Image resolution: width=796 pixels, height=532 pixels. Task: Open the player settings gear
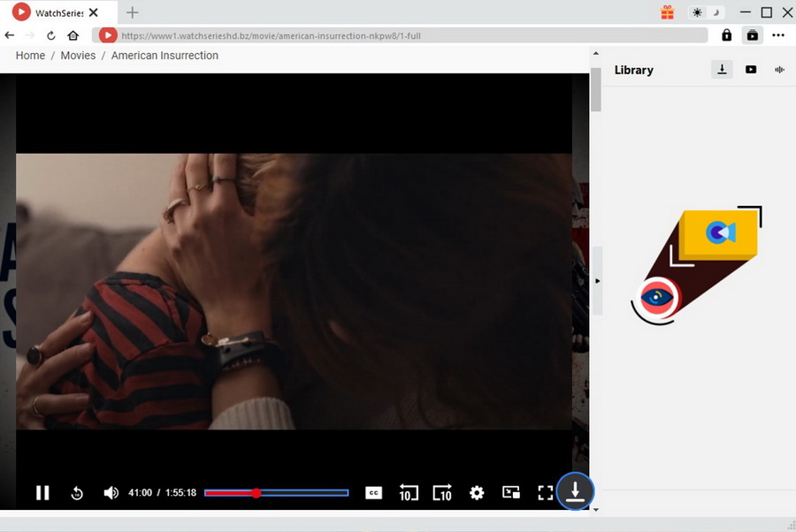pos(477,493)
